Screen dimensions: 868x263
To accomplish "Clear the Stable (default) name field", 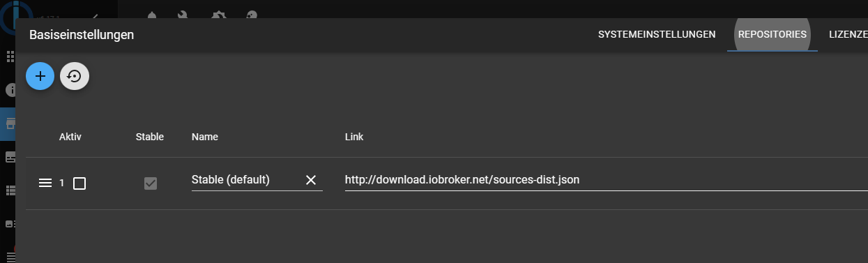I will click(311, 180).
